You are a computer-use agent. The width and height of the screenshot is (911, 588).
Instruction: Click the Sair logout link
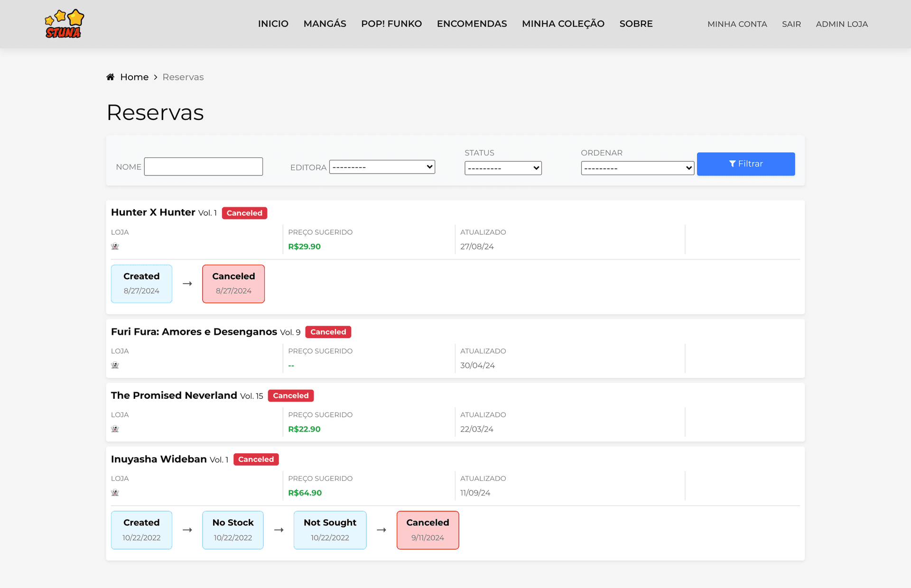(791, 24)
